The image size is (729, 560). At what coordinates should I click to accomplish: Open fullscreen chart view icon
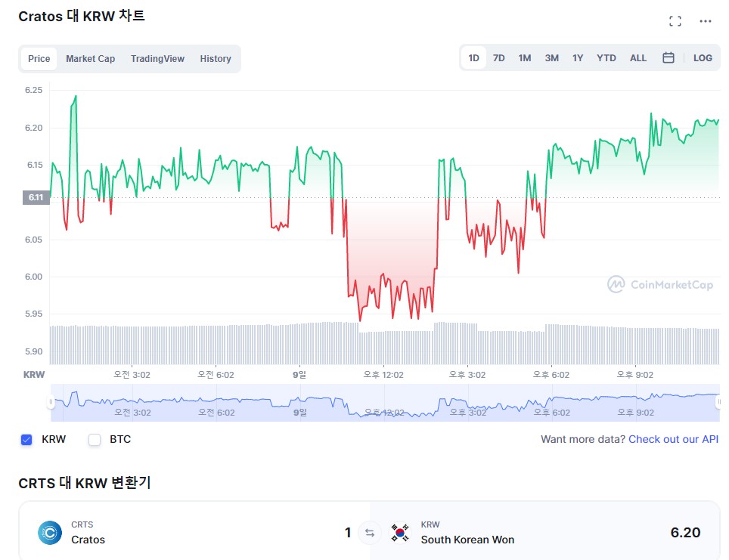coord(675,21)
